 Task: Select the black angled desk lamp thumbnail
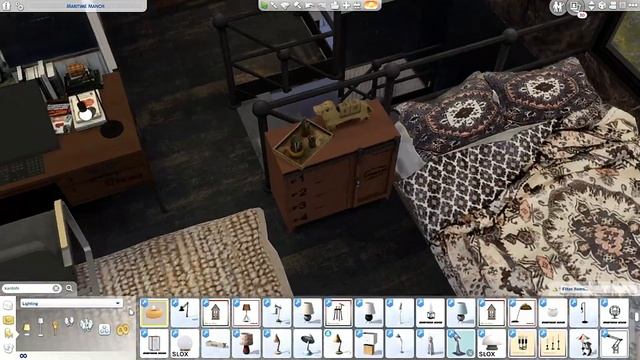184,313
